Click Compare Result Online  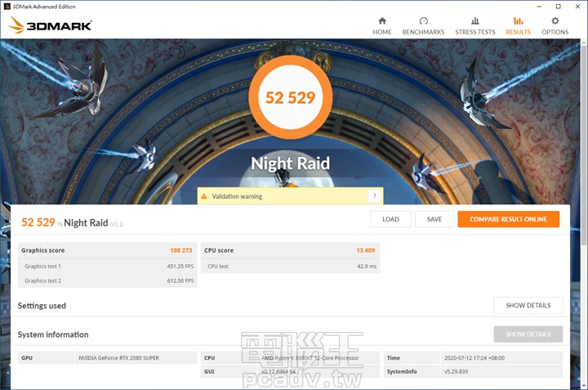click(508, 219)
